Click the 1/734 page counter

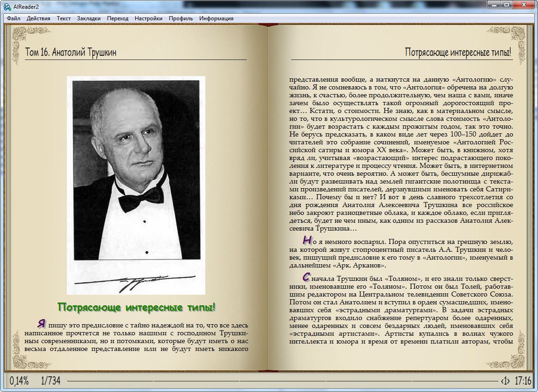[x=50, y=380]
